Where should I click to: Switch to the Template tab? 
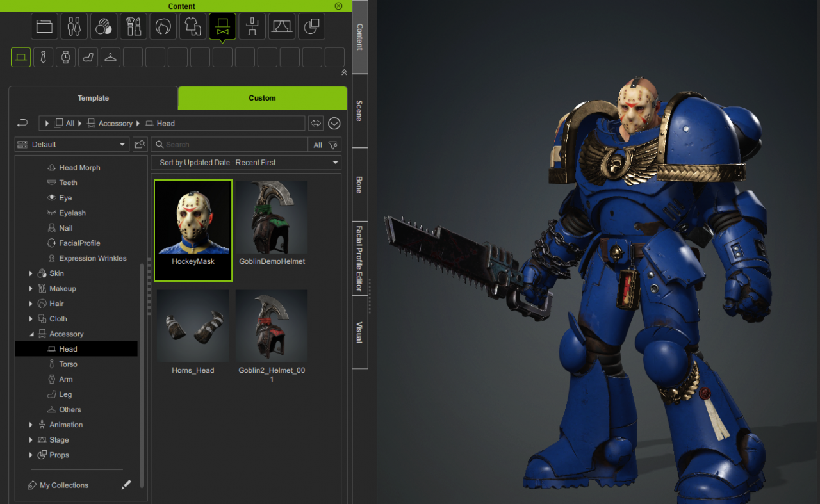94,98
